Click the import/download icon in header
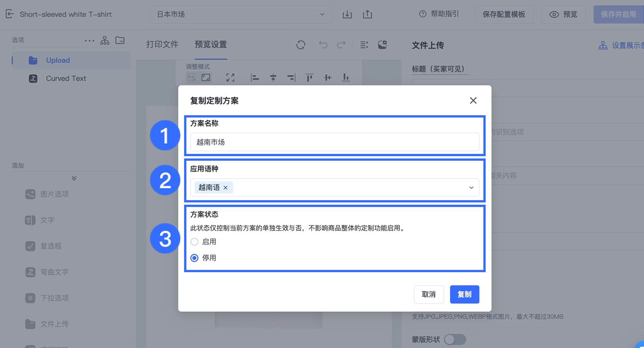 click(x=347, y=14)
